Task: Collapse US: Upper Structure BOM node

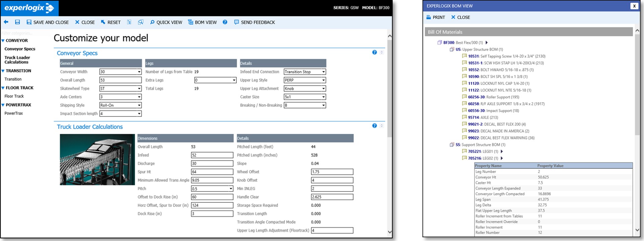Action: click(452, 49)
